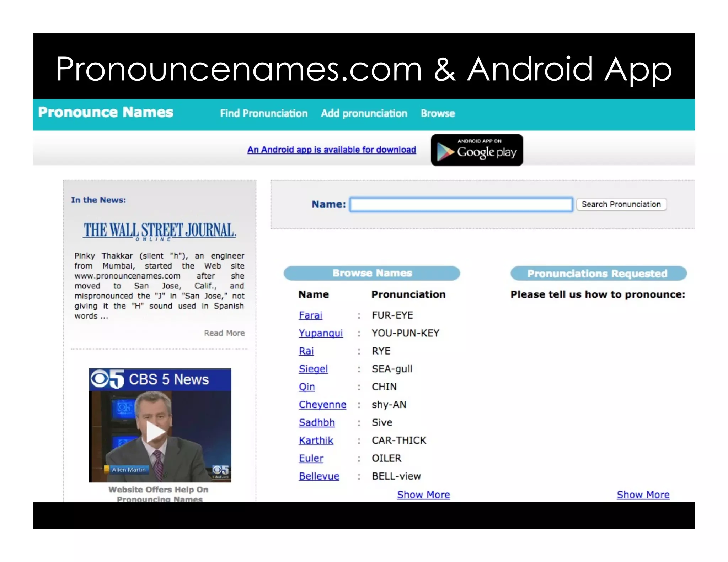Click the pronunciation text CAR-THICK

pos(399,441)
